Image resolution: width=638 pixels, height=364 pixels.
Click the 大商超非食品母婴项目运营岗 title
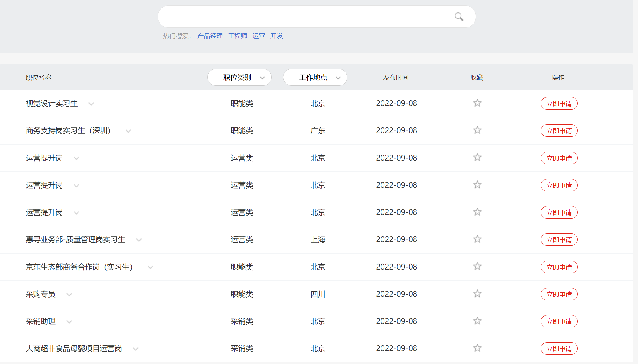click(x=74, y=349)
